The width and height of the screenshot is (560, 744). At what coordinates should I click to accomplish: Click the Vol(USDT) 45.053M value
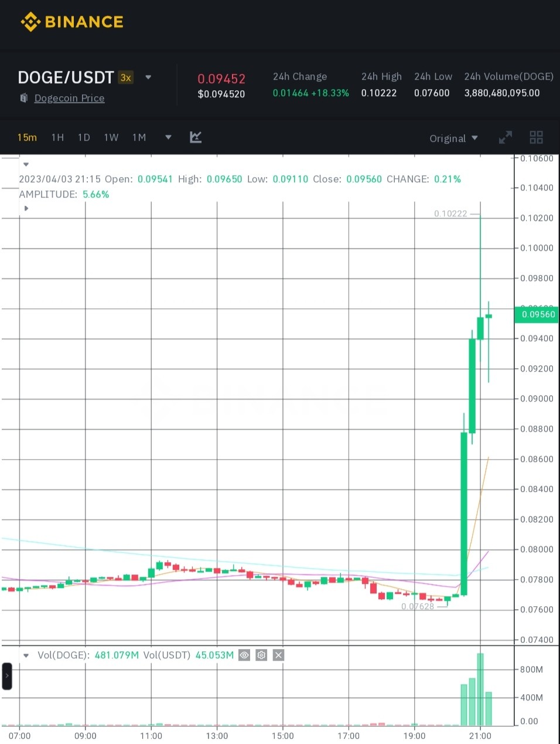click(214, 655)
